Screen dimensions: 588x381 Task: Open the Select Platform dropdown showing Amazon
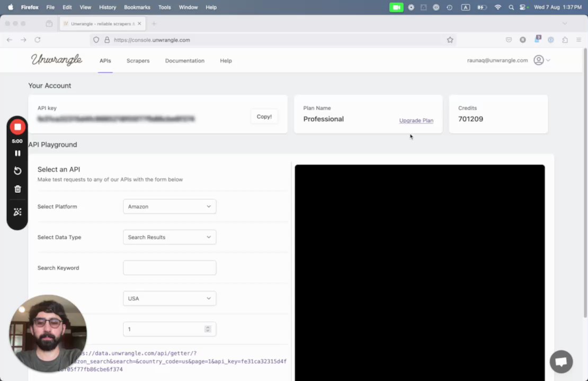point(170,206)
